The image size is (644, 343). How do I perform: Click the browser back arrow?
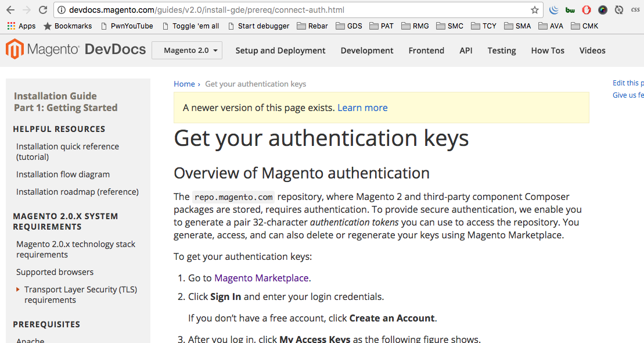pos(10,10)
